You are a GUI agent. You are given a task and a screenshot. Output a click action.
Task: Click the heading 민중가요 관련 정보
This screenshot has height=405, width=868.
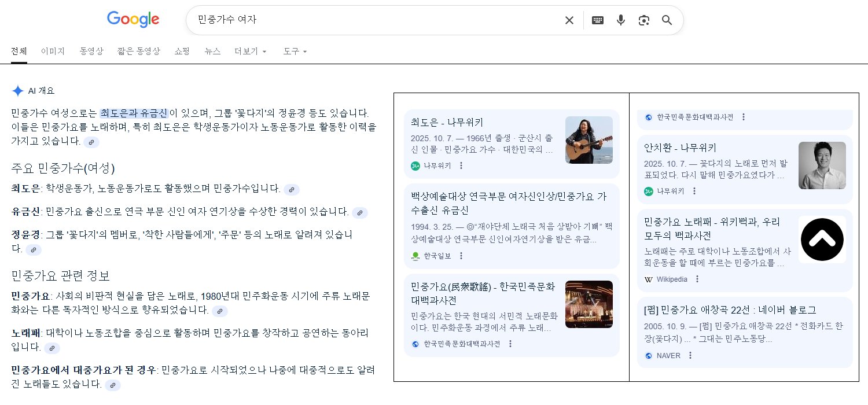(x=61, y=275)
